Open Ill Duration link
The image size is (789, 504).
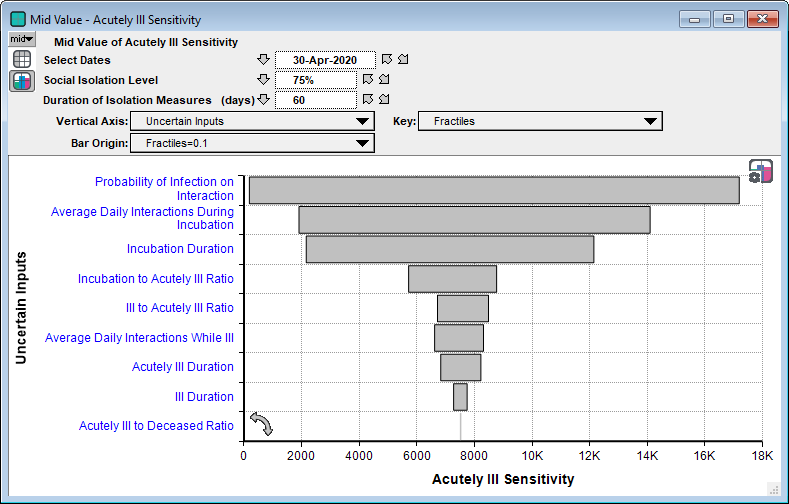204,397
